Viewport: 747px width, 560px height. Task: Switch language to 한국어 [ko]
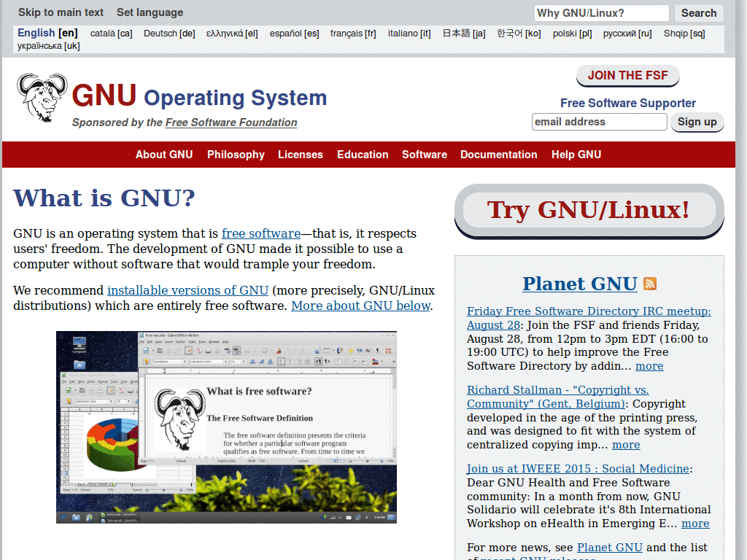click(519, 34)
